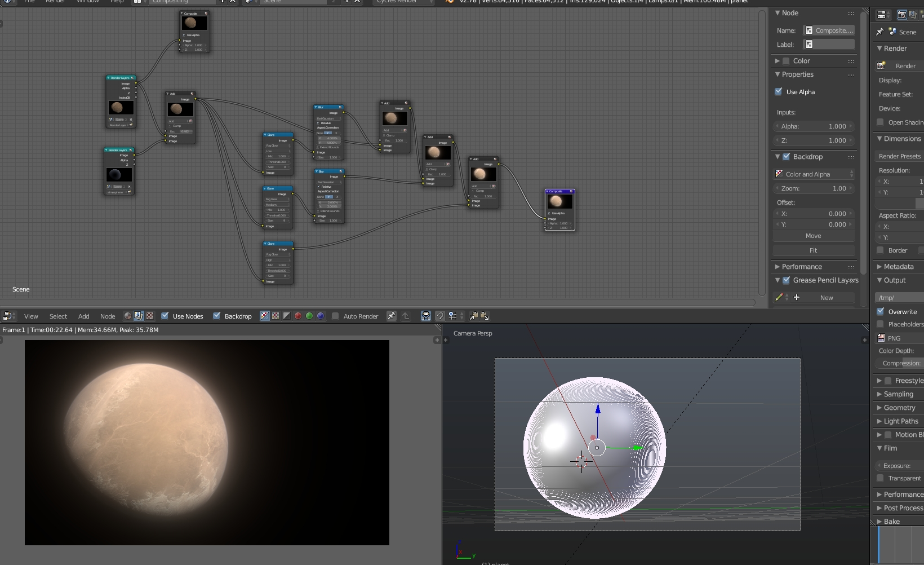Toggle node editor snapping magnet icon
Viewport: 924px width, 565px height.
coord(440,316)
